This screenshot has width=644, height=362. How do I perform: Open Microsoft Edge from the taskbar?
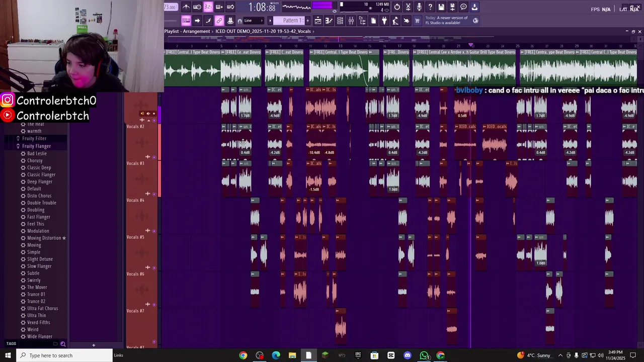click(276, 355)
